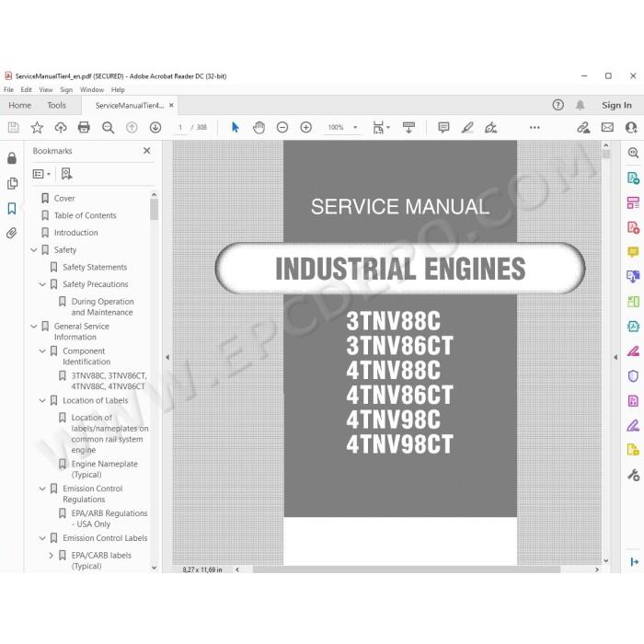
Task: Click the scrolling mode icon
Action: click(408, 128)
